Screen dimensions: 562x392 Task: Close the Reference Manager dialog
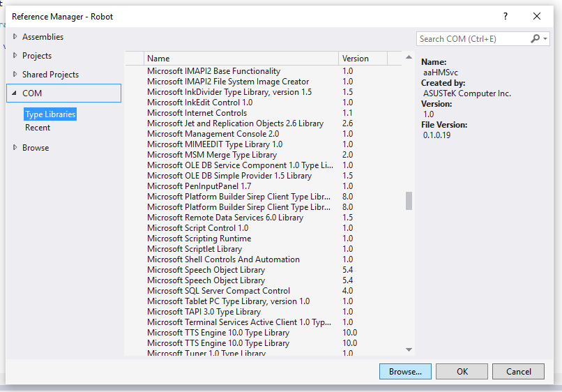537,16
